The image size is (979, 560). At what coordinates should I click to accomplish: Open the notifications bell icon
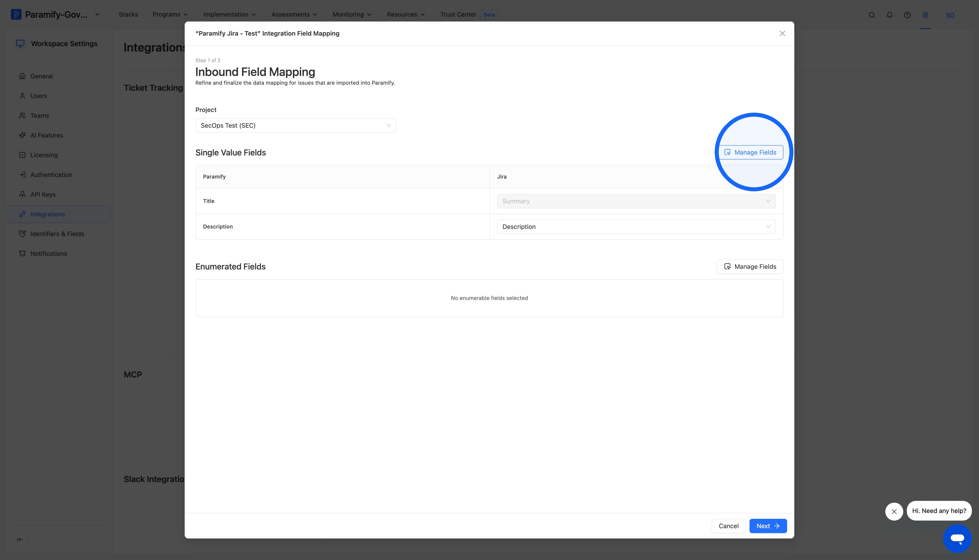tap(890, 15)
